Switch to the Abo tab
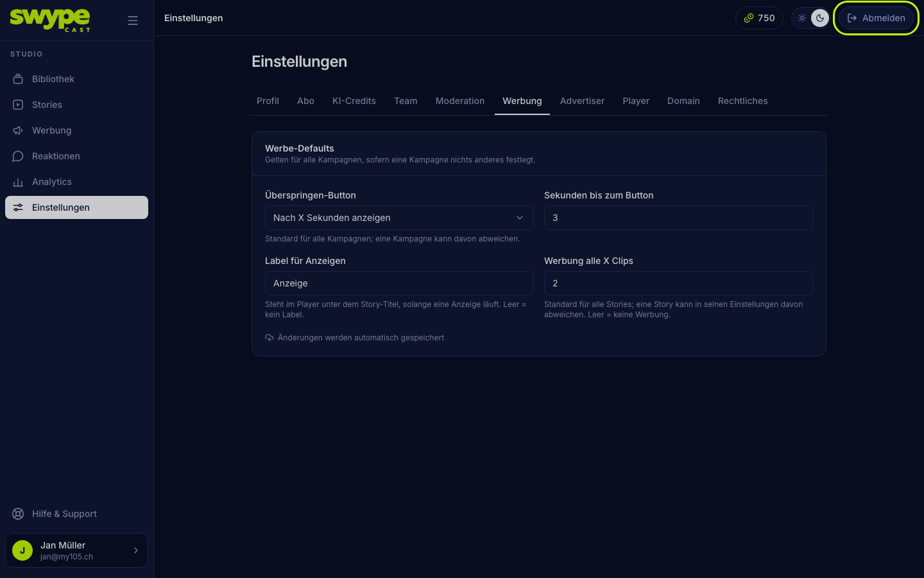 coord(305,101)
